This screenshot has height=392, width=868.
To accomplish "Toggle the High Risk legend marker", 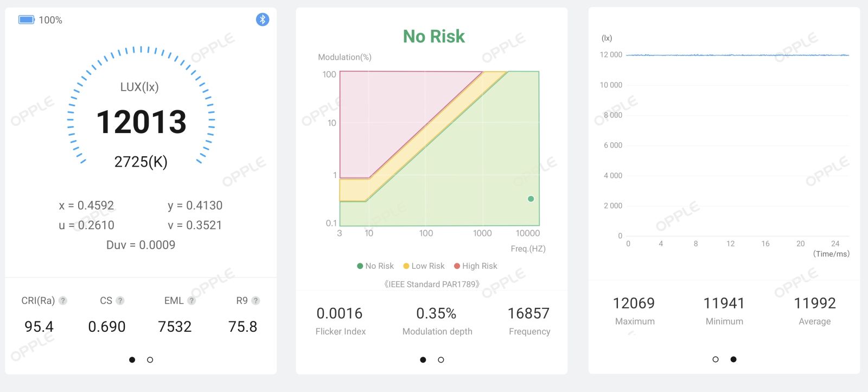I will tap(457, 266).
